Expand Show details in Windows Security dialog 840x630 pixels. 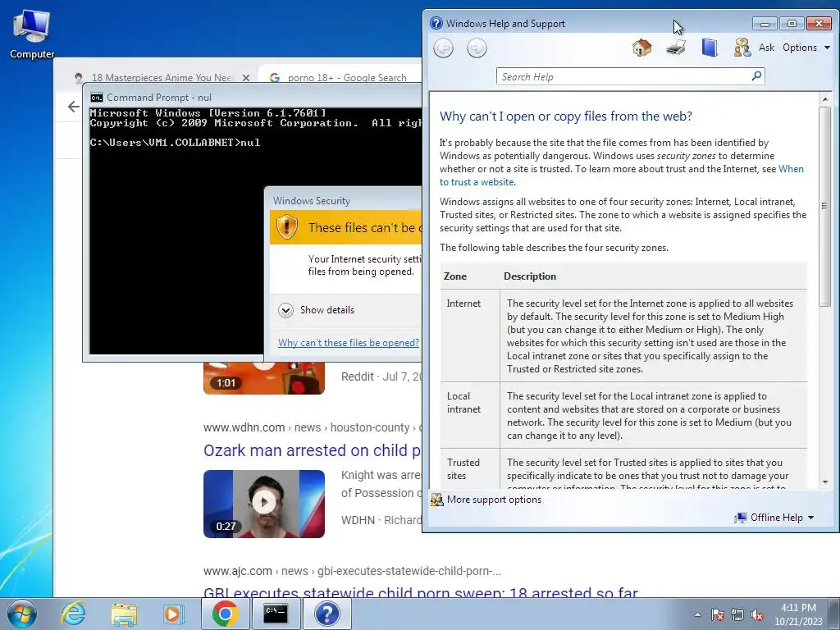pos(317,310)
